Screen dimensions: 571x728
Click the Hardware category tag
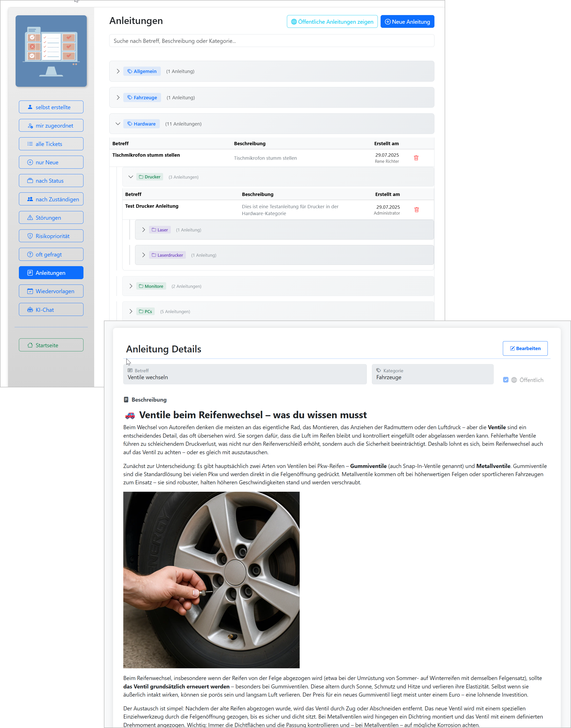click(141, 124)
